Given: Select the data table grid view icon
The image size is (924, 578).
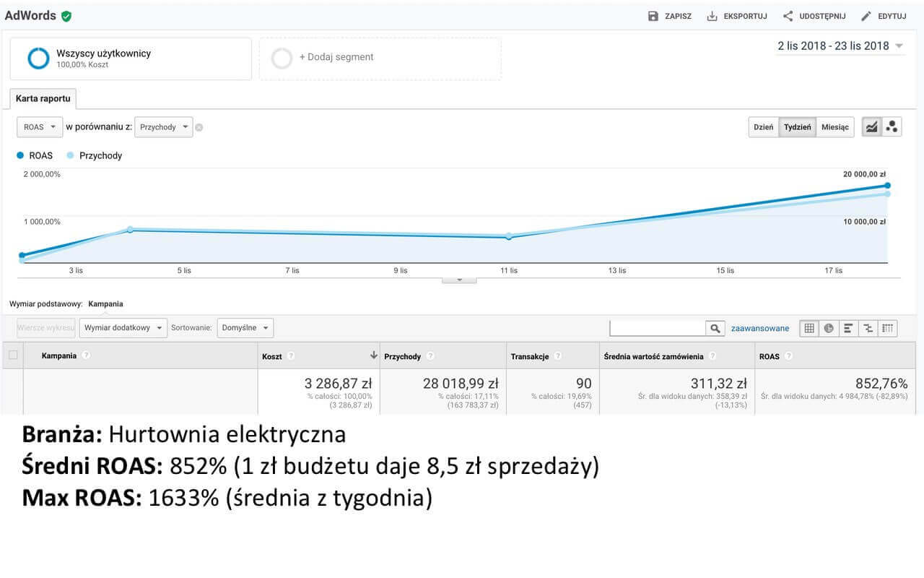Looking at the screenshot, I should tap(809, 328).
